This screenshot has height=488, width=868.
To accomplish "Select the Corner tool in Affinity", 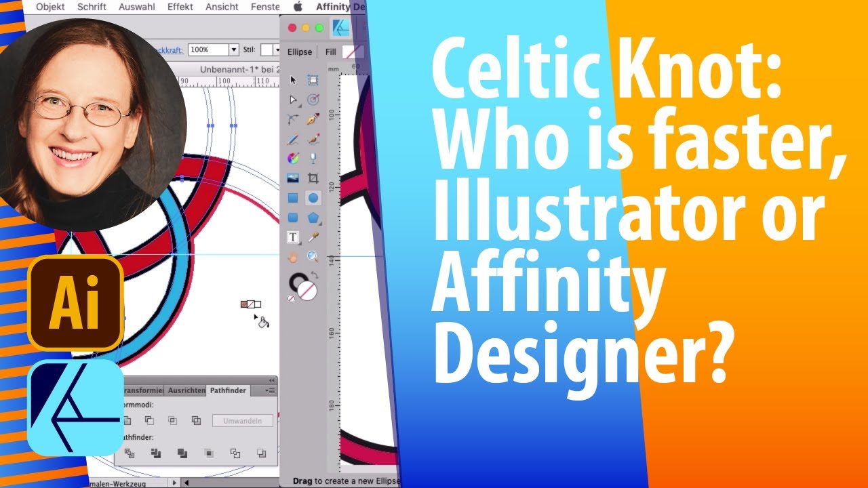I will (293, 119).
